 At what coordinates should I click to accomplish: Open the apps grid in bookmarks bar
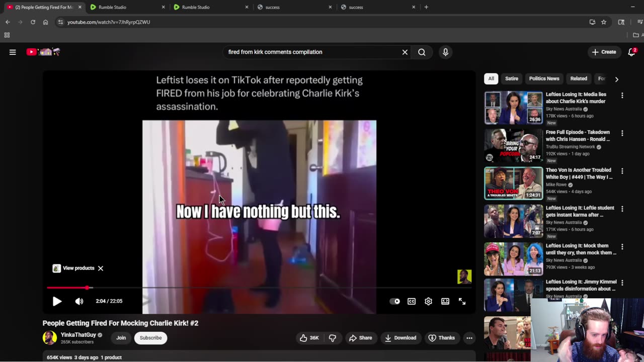7,35
